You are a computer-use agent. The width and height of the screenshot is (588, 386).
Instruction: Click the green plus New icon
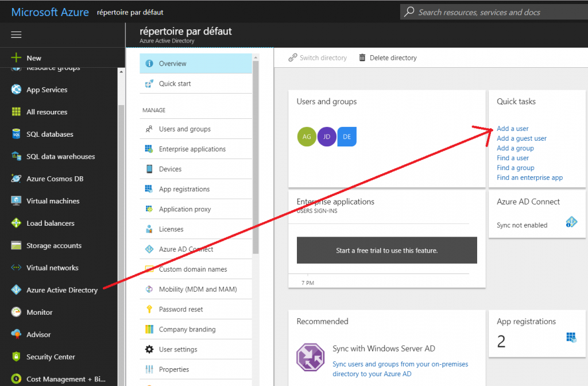click(x=16, y=57)
